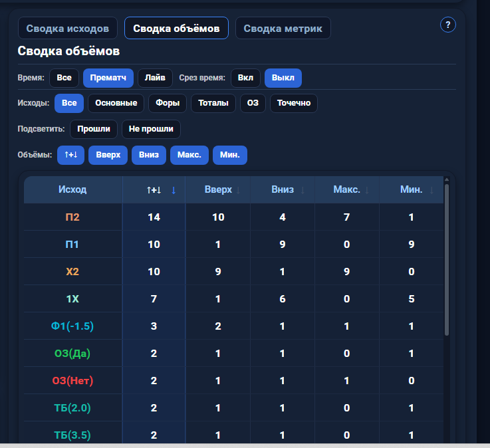
Task: Sort by Вниз column arrow
Action: [x=303, y=190]
